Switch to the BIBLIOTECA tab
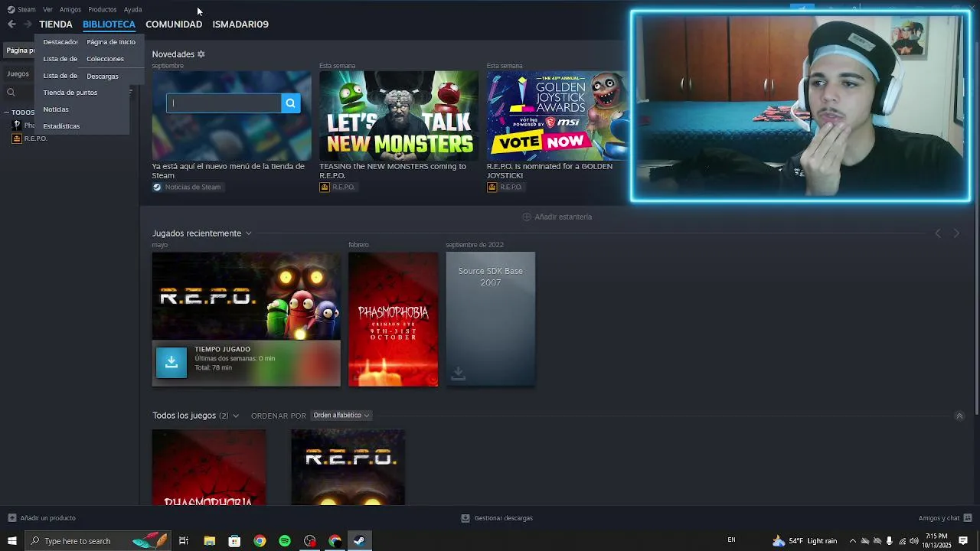 (x=109, y=24)
